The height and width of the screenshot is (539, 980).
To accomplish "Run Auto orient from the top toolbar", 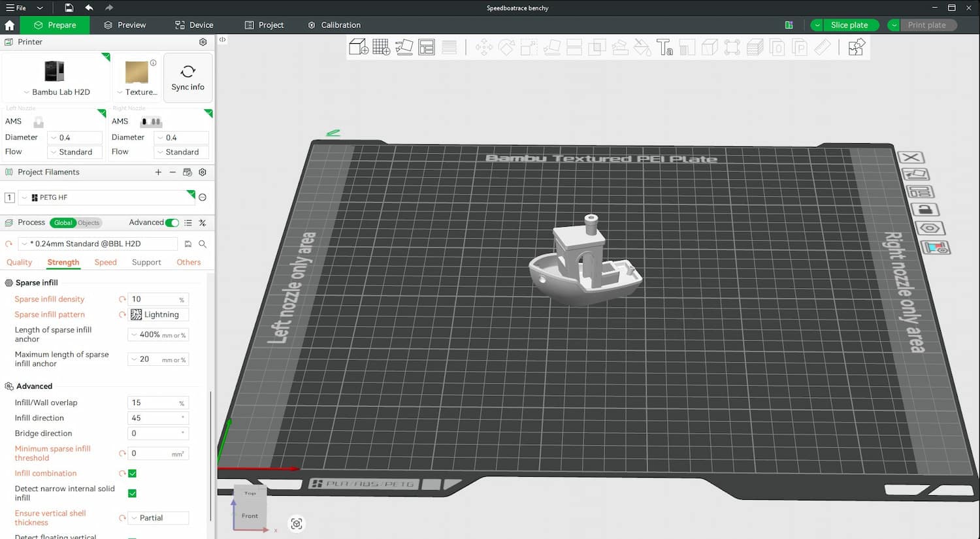I will 404,47.
